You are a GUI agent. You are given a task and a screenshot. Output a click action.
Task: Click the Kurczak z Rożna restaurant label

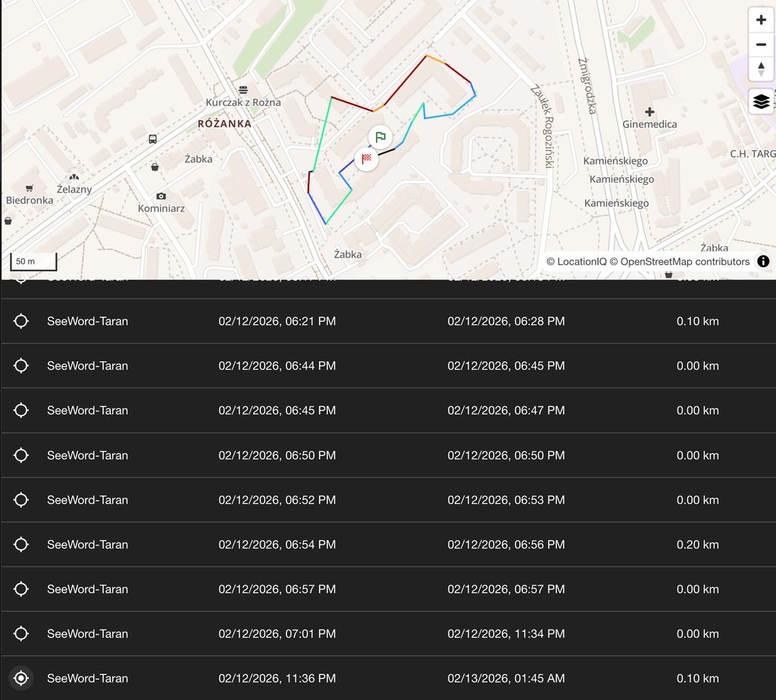(x=243, y=102)
